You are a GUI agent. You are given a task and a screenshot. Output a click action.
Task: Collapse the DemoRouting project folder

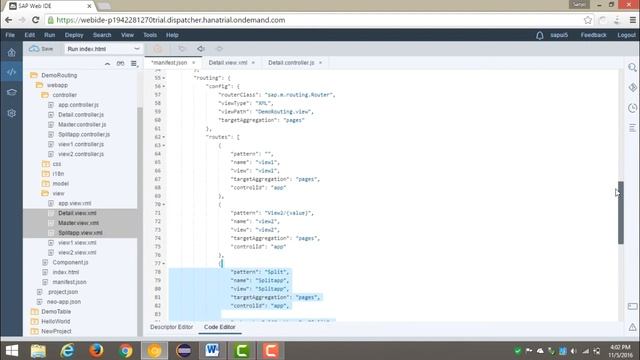pos(34,75)
